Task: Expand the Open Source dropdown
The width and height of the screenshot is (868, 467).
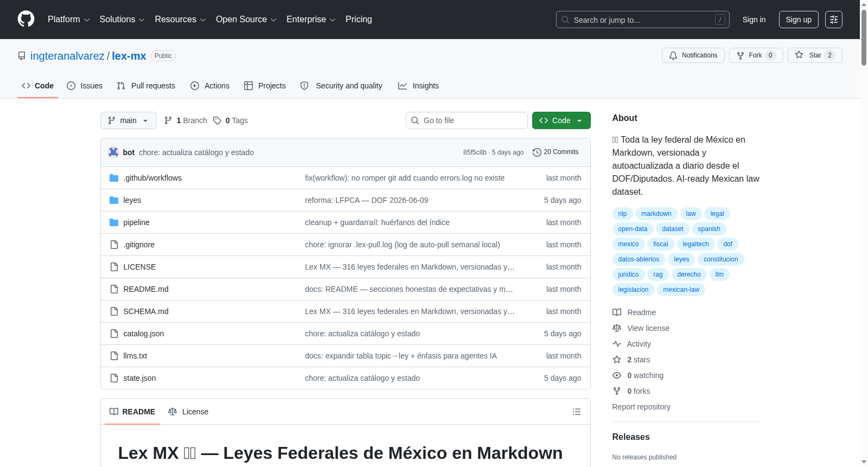Action: 246,20
